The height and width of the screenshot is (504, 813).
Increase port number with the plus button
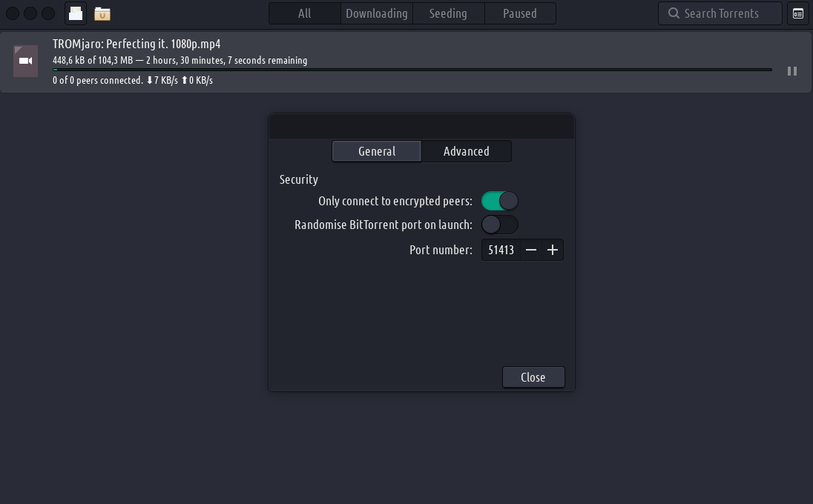pyautogui.click(x=553, y=250)
